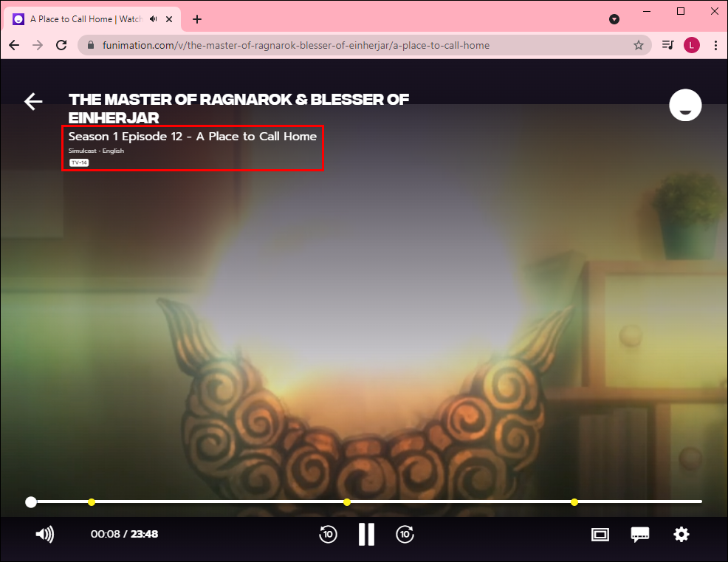Click the Simulcast - English label
The height and width of the screenshot is (562, 728).
click(x=96, y=151)
